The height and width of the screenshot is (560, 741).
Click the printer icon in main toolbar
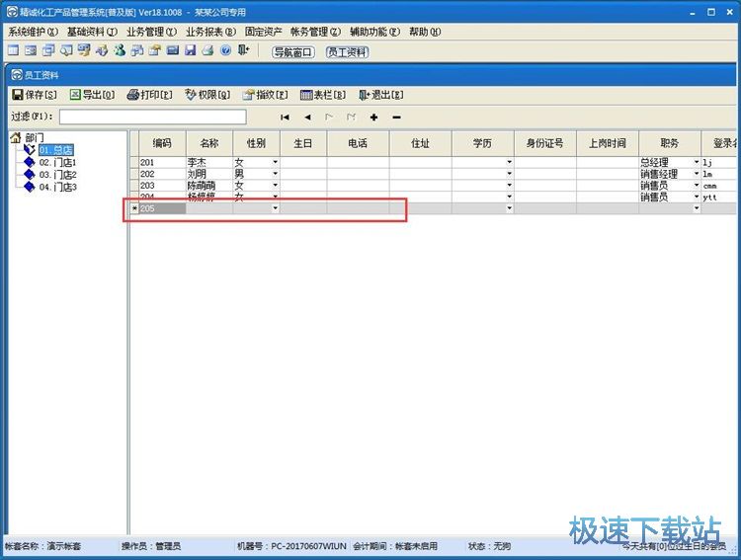pos(208,50)
